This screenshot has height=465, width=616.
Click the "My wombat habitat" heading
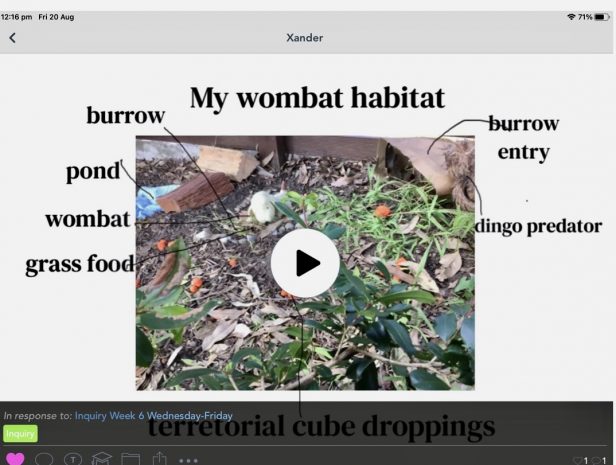click(x=317, y=98)
